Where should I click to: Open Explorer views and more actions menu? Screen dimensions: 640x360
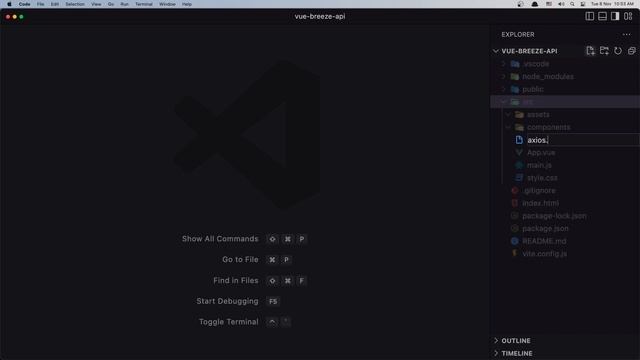pos(627,35)
